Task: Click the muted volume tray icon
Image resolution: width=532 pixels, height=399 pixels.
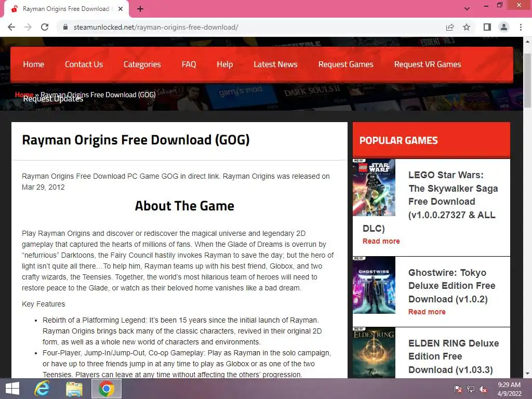Action: coord(483,389)
